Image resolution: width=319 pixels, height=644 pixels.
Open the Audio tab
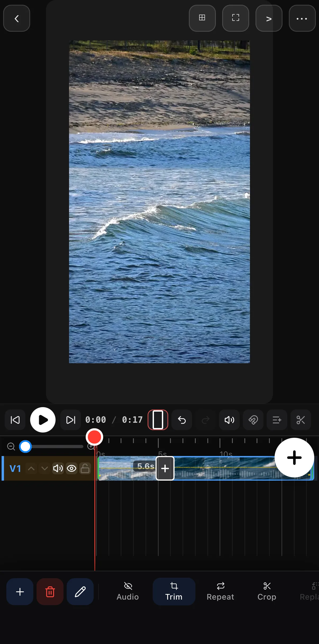point(128,592)
